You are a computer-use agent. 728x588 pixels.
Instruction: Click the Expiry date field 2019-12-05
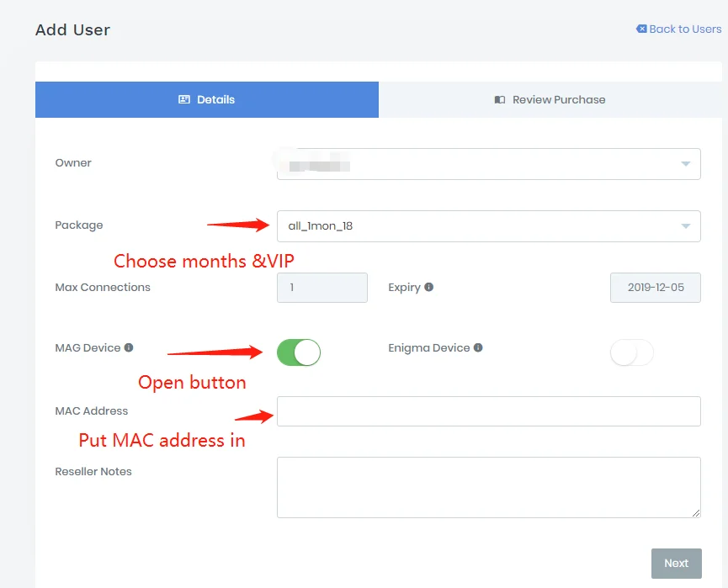pos(655,288)
